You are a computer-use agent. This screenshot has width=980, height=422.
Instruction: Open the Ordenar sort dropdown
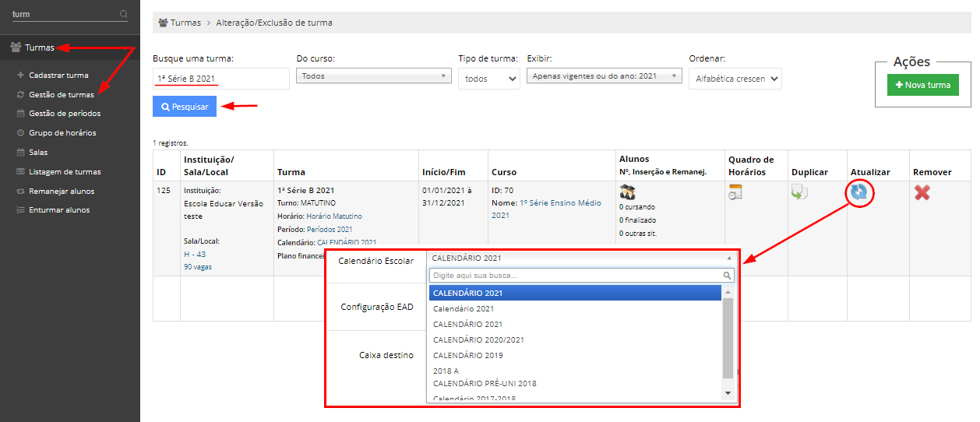tap(735, 79)
